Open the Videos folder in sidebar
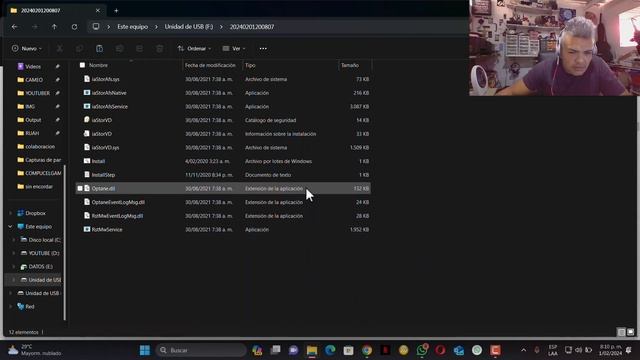Viewport: 640px width, 360px height. pos(33,67)
